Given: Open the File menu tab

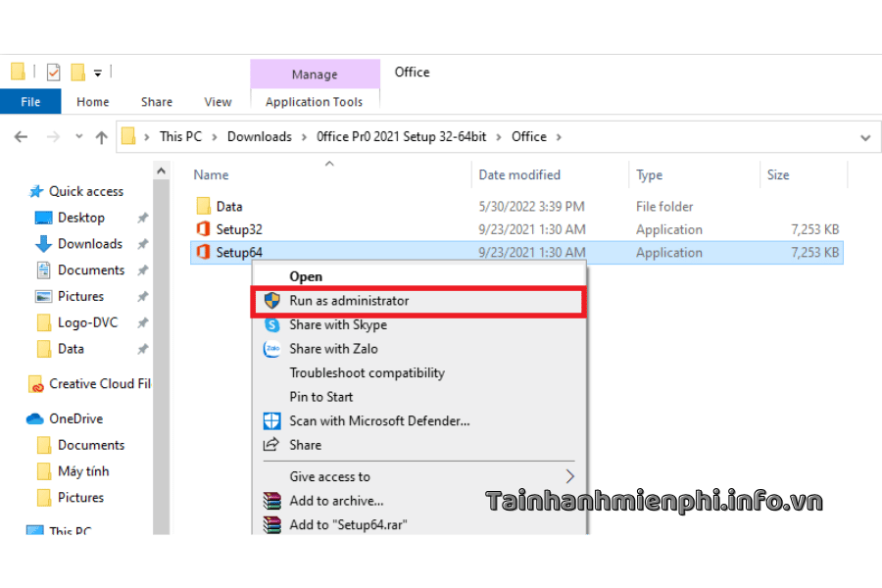Looking at the screenshot, I should (30, 102).
